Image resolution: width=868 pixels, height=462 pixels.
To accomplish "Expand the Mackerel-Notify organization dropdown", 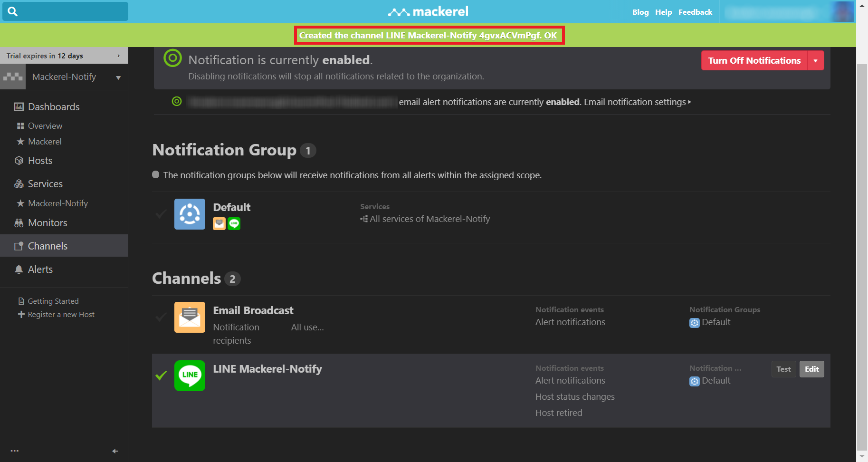I will (118, 77).
